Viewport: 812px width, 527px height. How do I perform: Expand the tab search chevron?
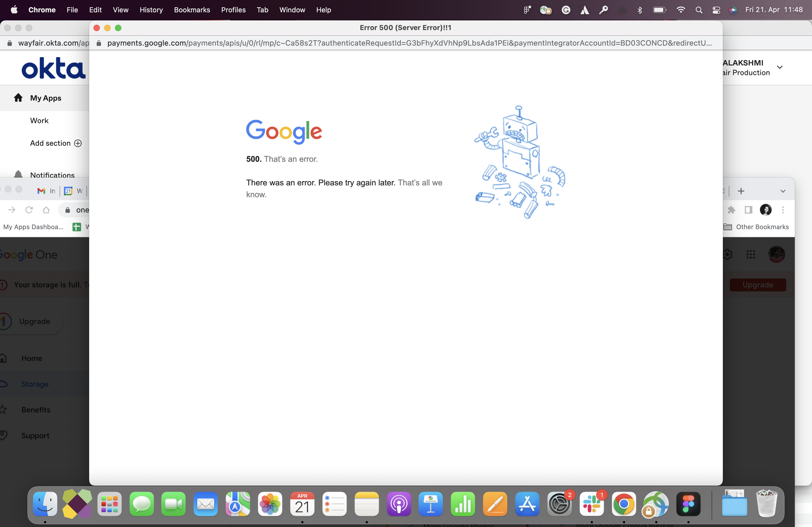pos(783,191)
